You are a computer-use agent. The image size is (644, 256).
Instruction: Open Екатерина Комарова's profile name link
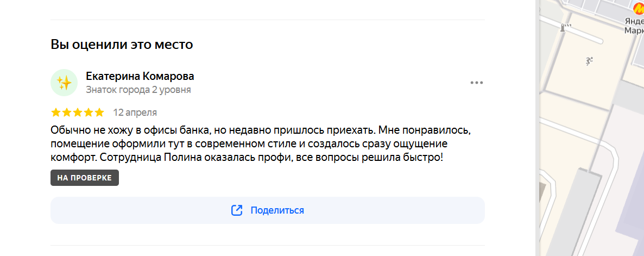140,76
